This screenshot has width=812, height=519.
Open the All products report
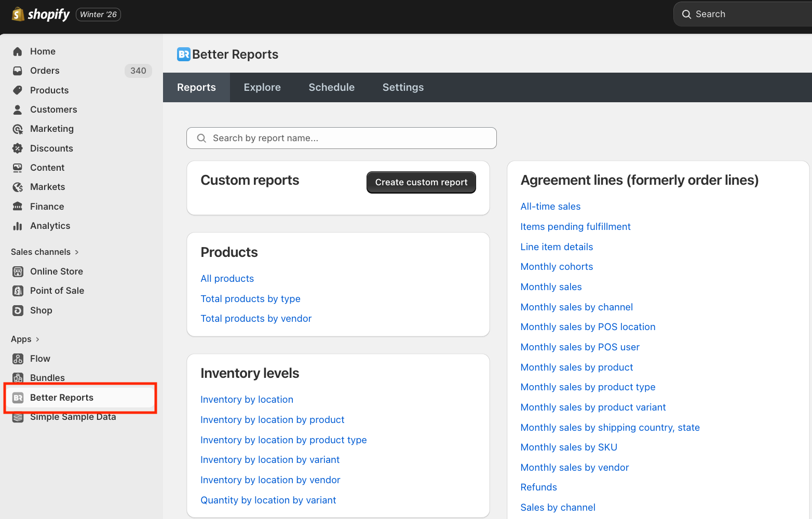tap(227, 279)
